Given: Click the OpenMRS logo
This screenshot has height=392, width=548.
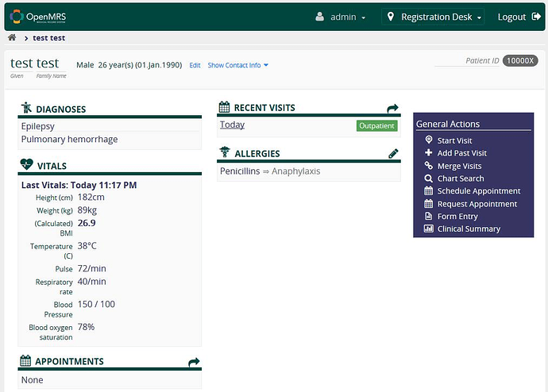Looking at the screenshot, I should [38, 17].
